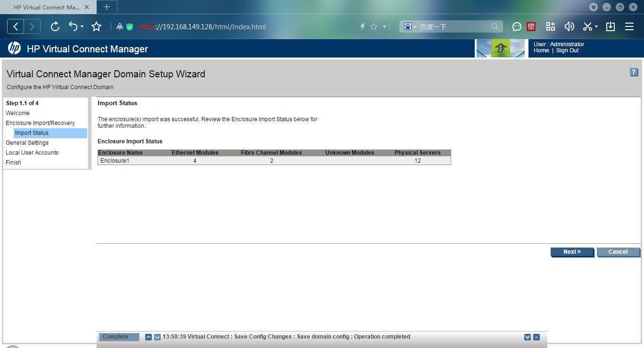Image resolution: width=644 pixels, height=348 pixels.
Task: Close the status bar with X icon
Action: coord(537,337)
